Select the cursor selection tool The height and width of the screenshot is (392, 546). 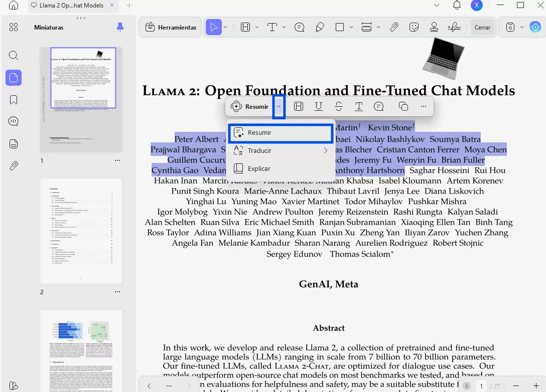(x=214, y=27)
